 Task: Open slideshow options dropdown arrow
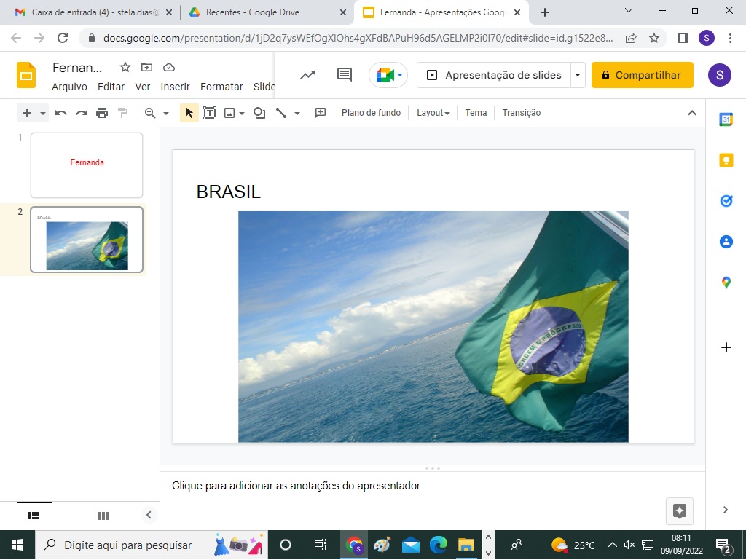[578, 75]
